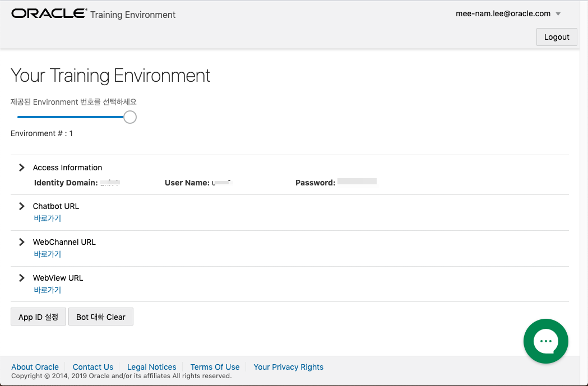The image size is (588, 386).
Task: Open the Terms Of Use footer link
Action: click(215, 367)
